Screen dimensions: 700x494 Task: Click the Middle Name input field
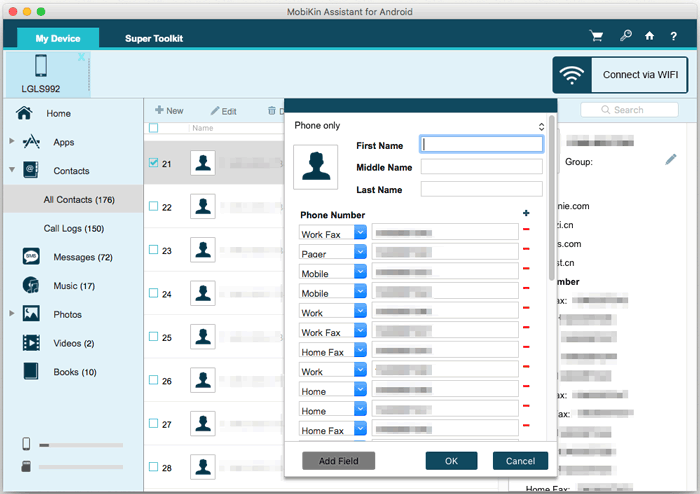481,167
